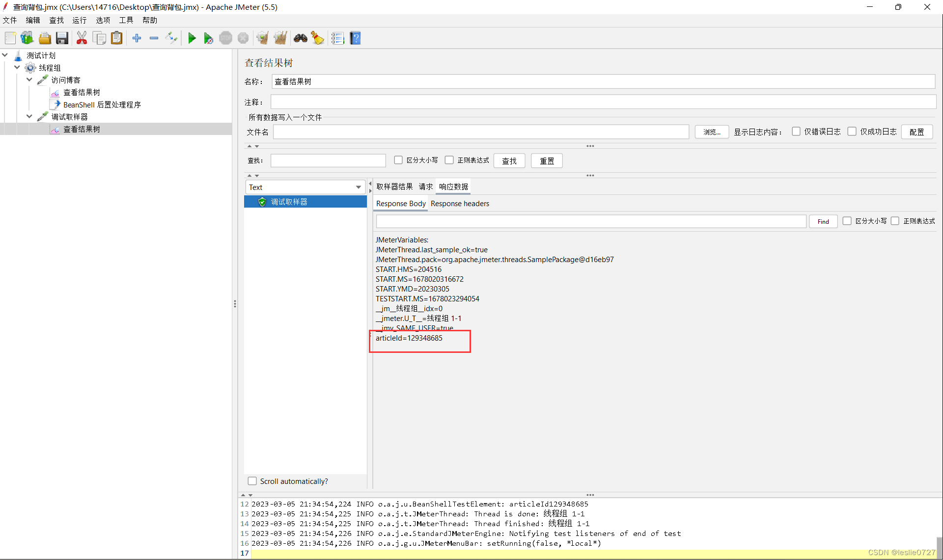Click the Copy icon in toolbar
Screen dimensions: 943x560
pyautogui.click(x=100, y=38)
